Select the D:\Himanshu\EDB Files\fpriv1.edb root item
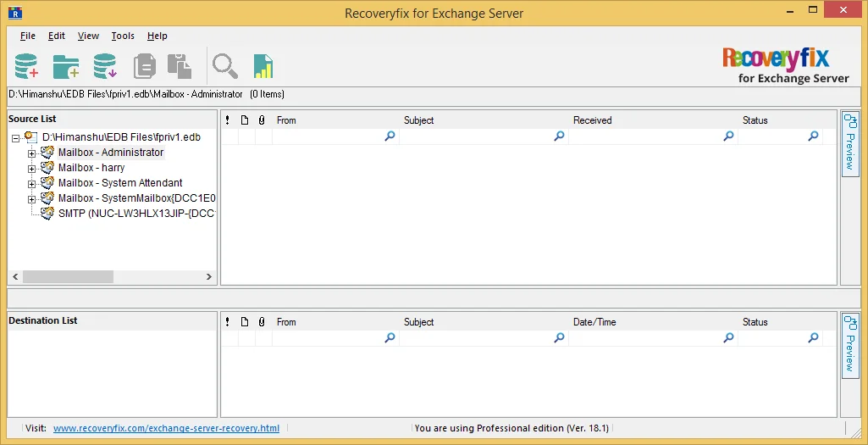 click(121, 136)
